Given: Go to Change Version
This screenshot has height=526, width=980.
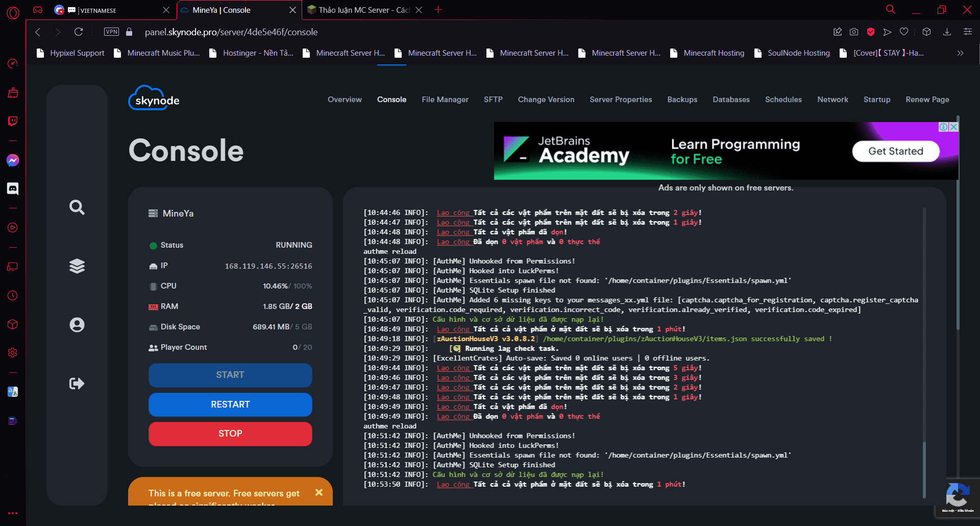Looking at the screenshot, I should pyautogui.click(x=546, y=100).
